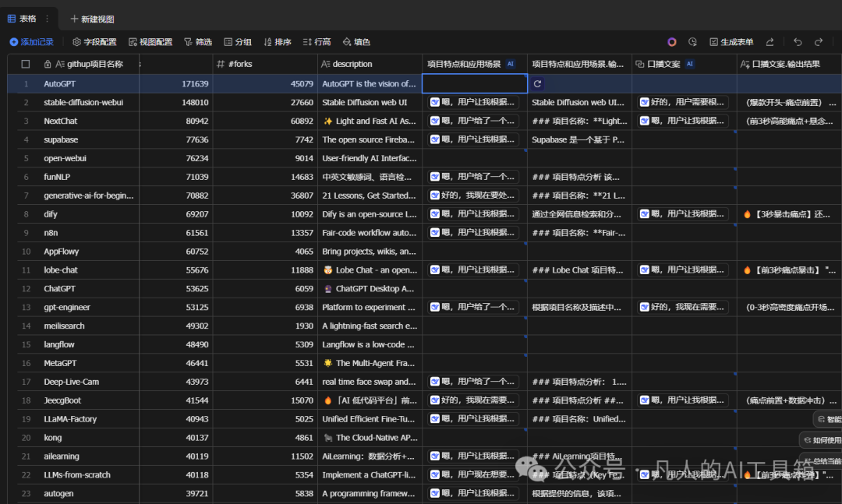Open the 行高 row height option
842x504 pixels.
click(x=317, y=42)
